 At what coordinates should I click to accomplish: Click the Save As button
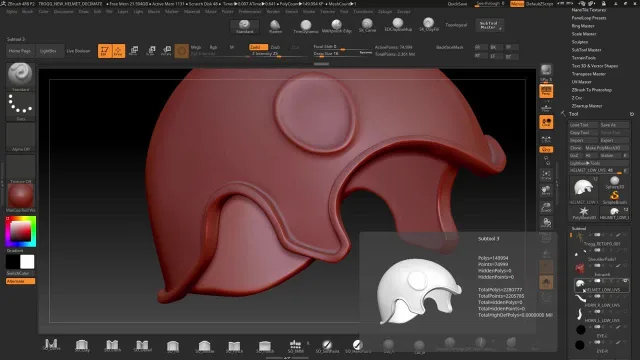[614, 125]
